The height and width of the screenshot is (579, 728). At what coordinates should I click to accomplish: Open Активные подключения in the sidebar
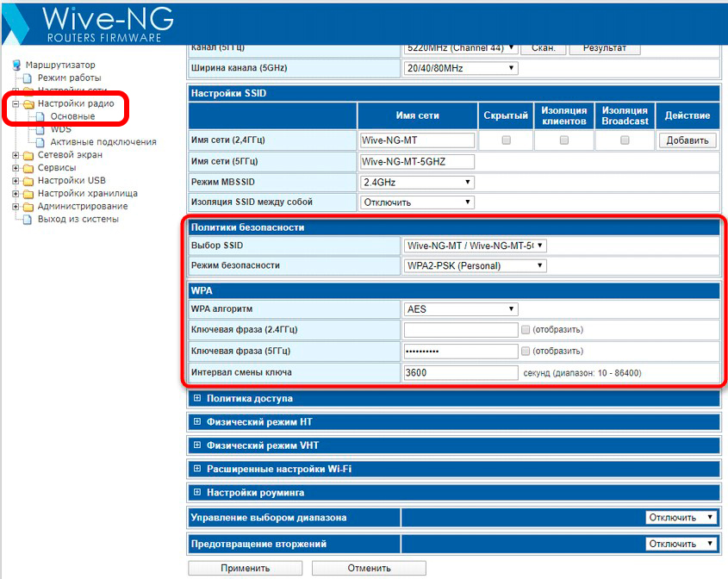tap(103, 142)
